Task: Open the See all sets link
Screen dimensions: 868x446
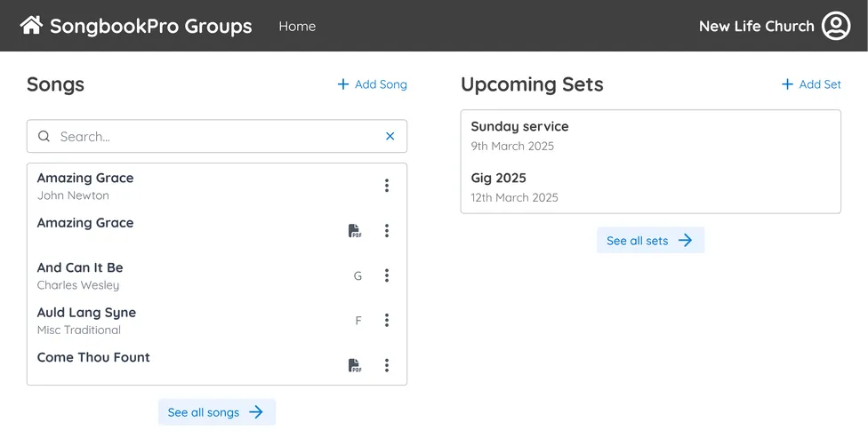Action: pyautogui.click(x=650, y=241)
